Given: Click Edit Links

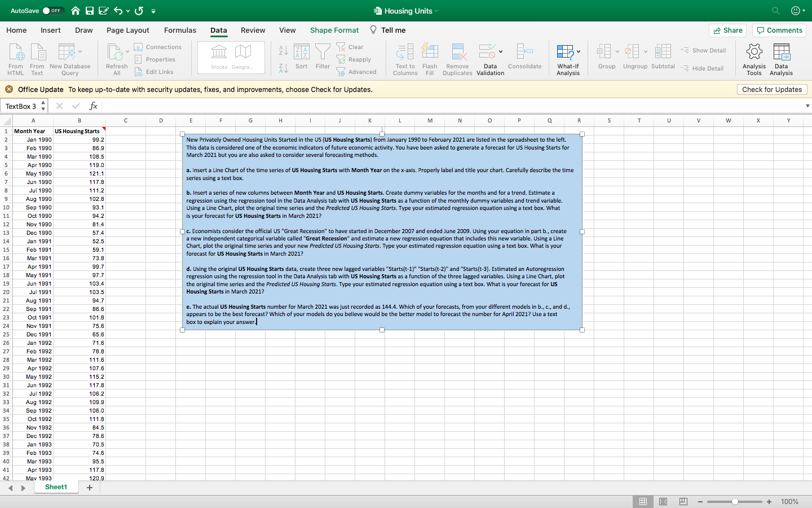Looking at the screenshot, I should pyautogui.click(x=154, y=72).
